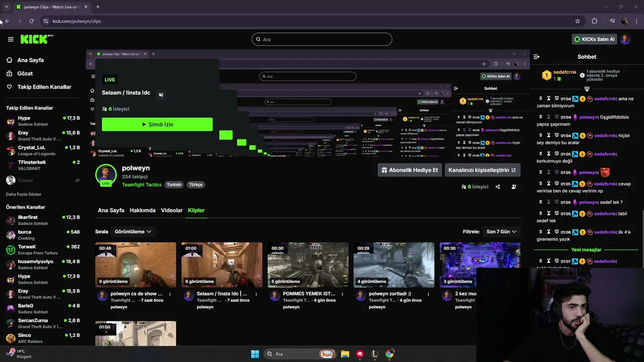Click the Kick search field Ara
The height and width of the screenshot is (362, 644).
(x=322, y=39)
